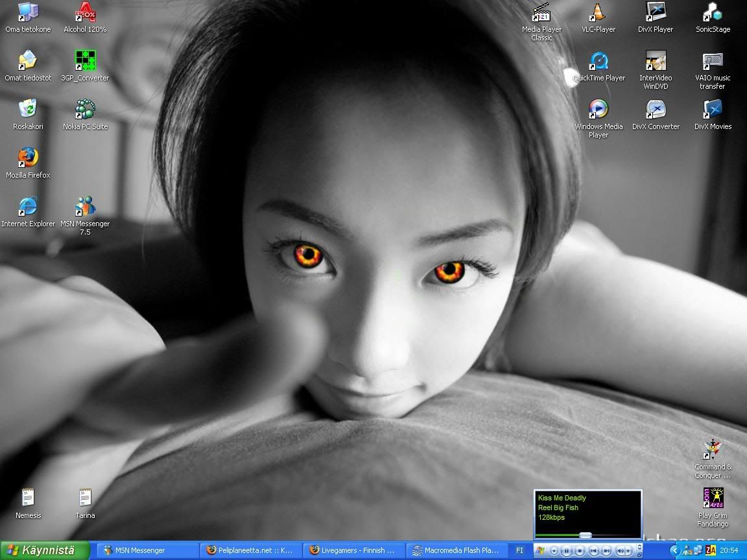Open the Nemesis text file icon
This screenshot has height=560, width=747.
28,498
